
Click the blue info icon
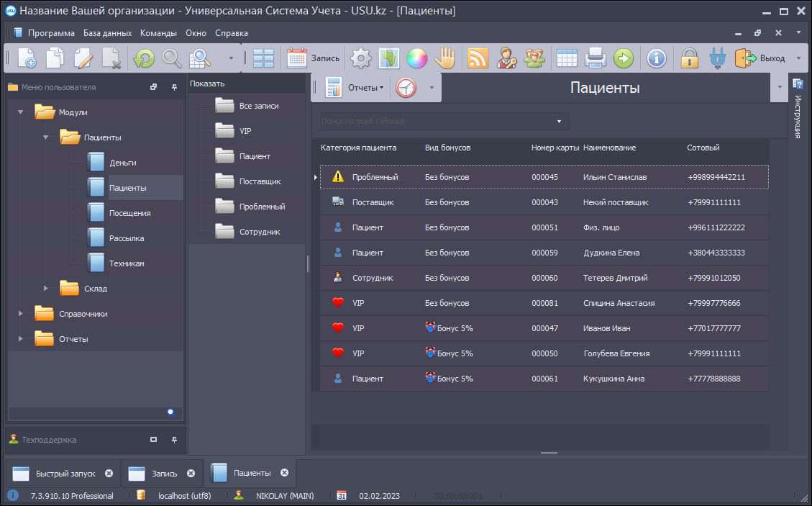tap(656, 58)
